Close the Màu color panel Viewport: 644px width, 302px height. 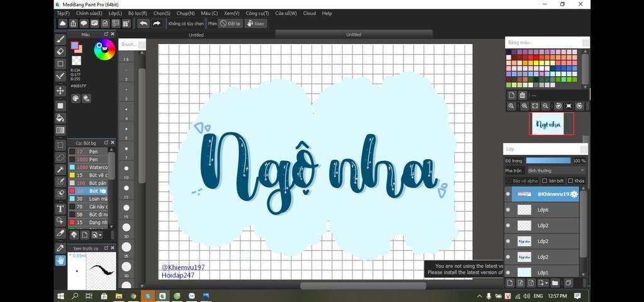(x=113, y=34)
